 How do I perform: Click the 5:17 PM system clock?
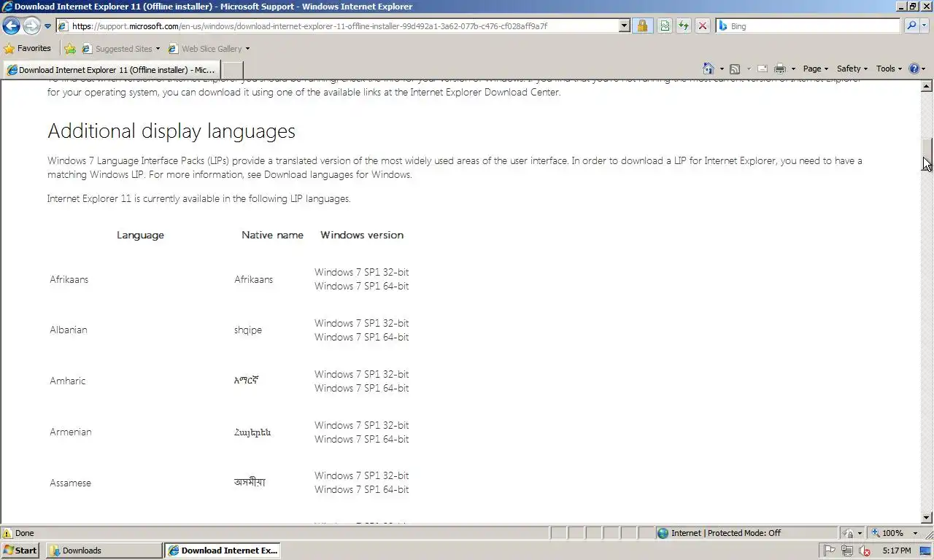(896, 551)
